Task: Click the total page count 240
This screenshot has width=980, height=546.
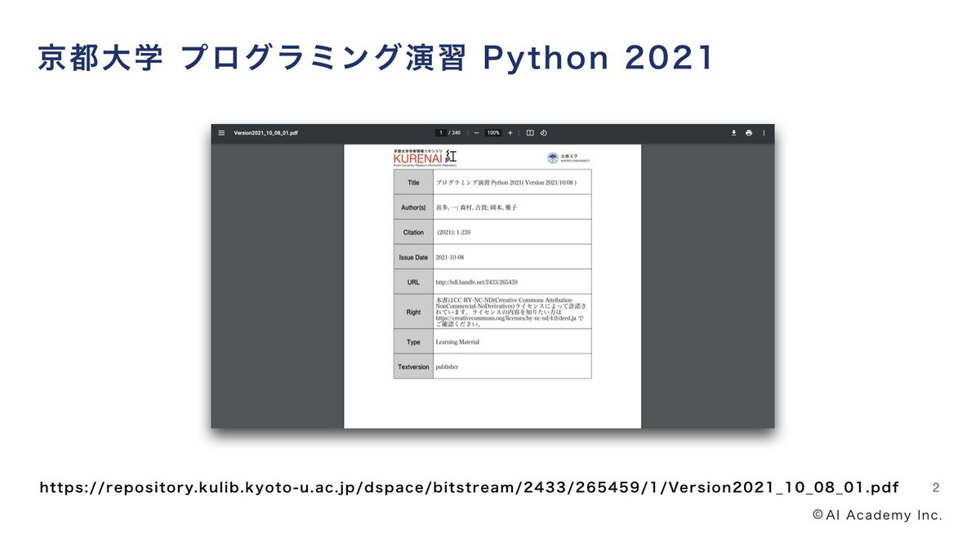Action: pyautogui.click(x=457, y=132)
